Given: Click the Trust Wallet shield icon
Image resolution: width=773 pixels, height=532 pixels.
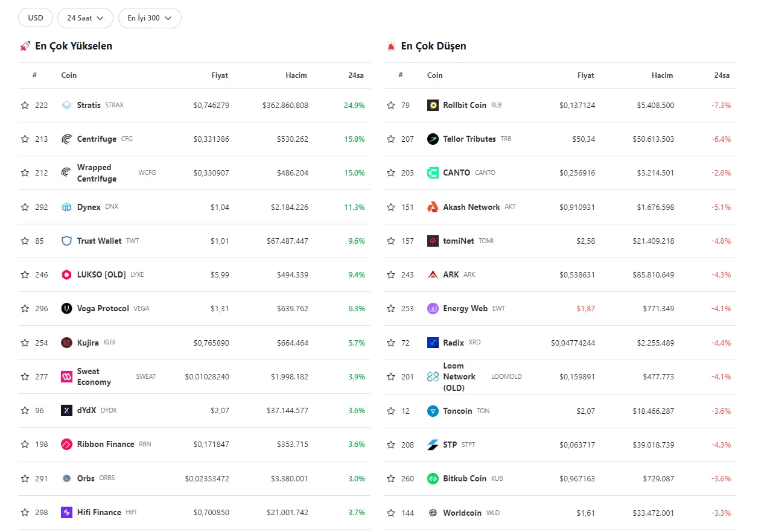Looking at the screenshot, I should [67, 241].
